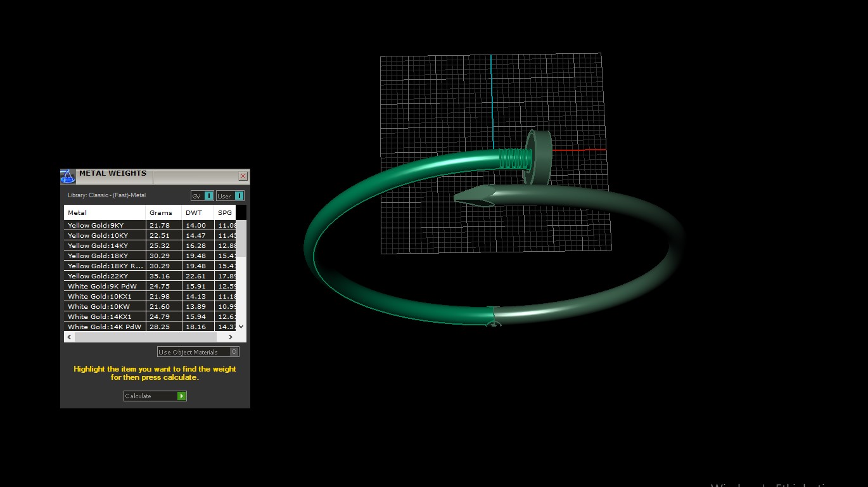This screenshot has width=868, height=487.
Task: Click the Matrix gem icon in the title bar
Action: [68, 176]
